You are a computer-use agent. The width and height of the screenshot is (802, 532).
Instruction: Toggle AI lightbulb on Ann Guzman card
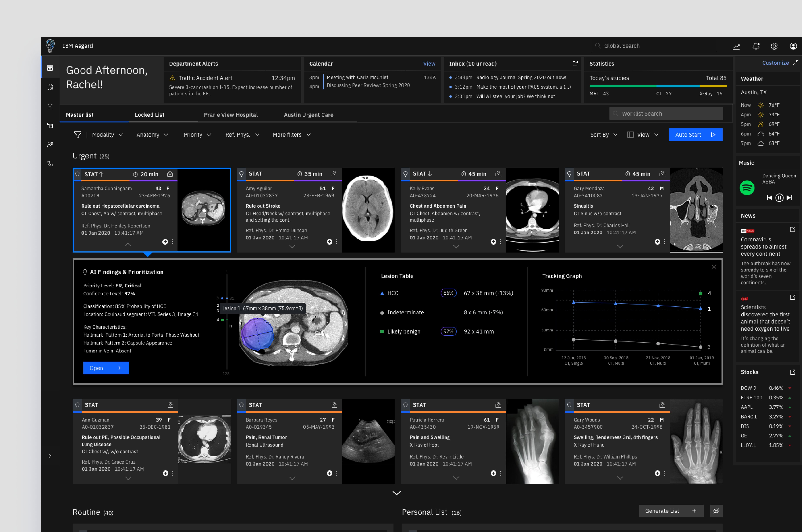(x=77, y=405)
